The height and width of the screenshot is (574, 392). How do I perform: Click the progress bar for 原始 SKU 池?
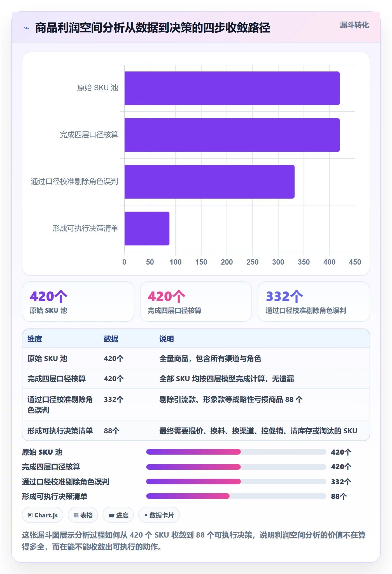tap(236, 452)
